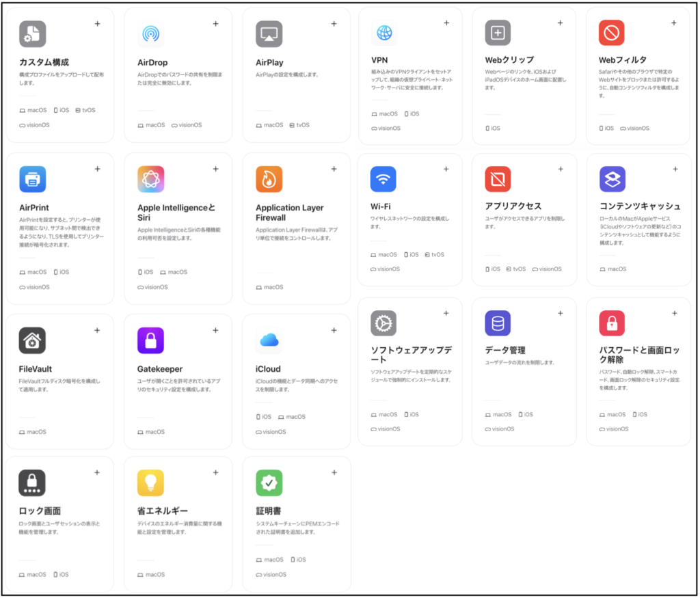Add the ソフトウェアアップデート configuration with plus

click(446, 313)
